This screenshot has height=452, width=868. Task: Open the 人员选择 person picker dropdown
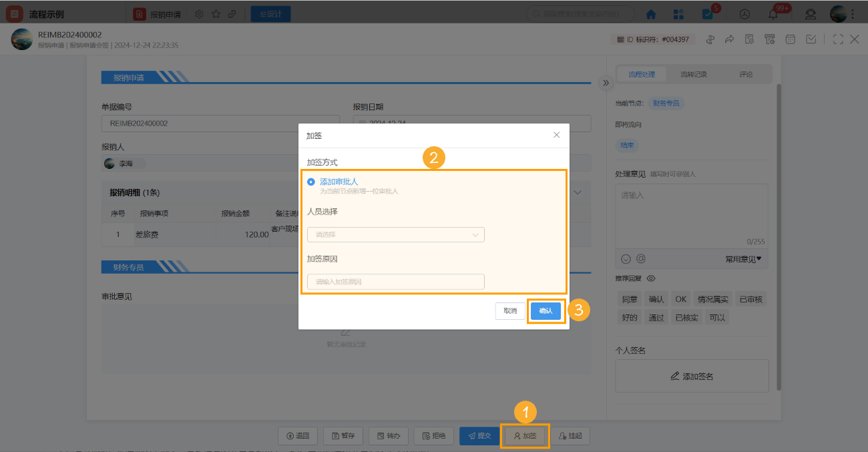(395, 234)
